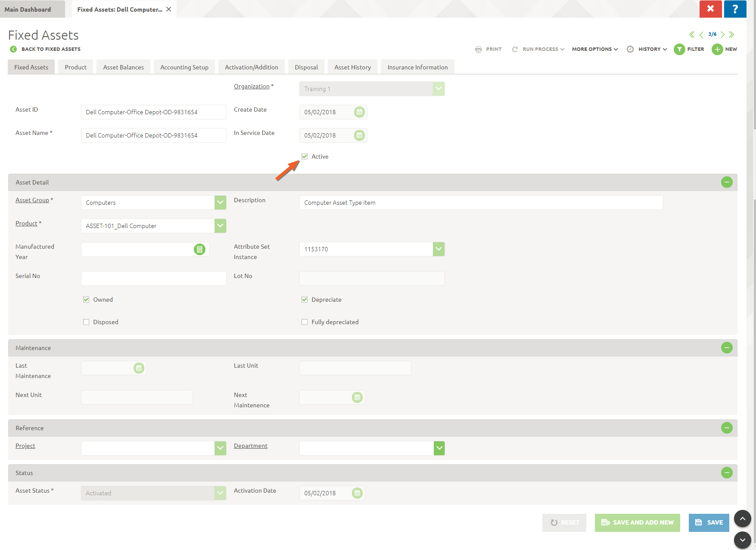Toggle the Fully depreciated checkbox
This screenshot has height=550, width=756.
(x=305, y=322)
